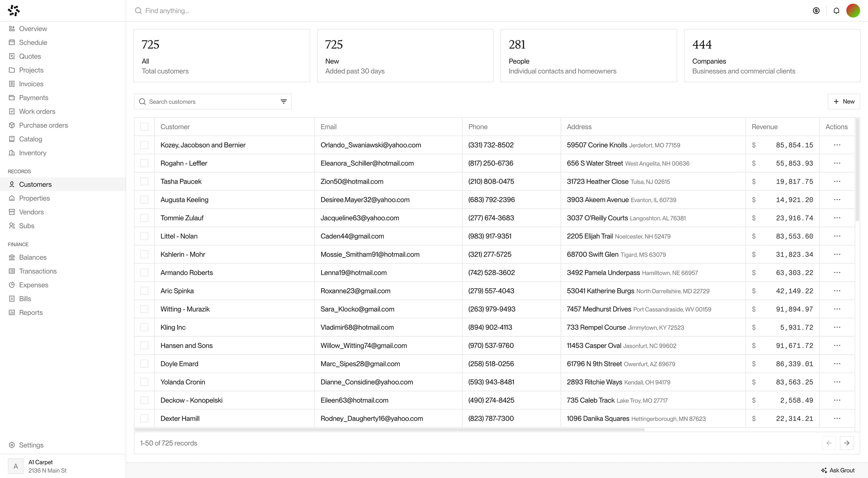Click the horizontal table scrollbar
The height and width of the screenshot is (478, 868).
point(389,430)
